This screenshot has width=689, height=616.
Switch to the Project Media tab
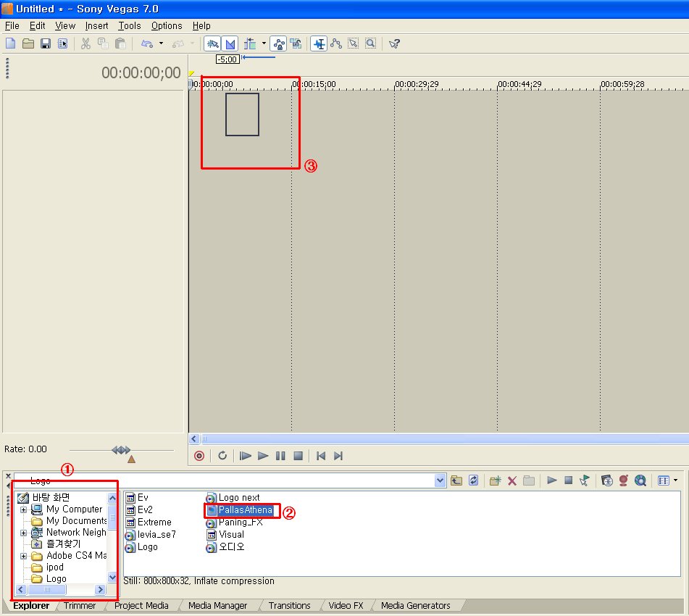[x=141, y=605]
